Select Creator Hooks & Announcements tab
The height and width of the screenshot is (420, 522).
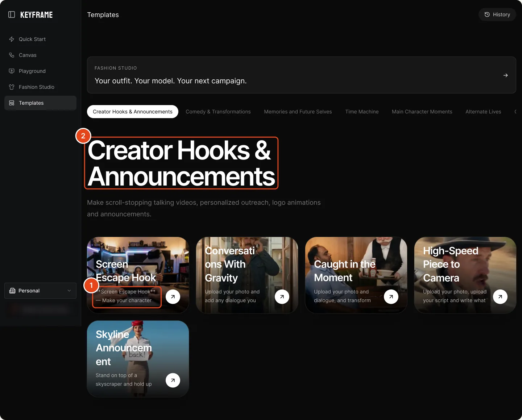tap(133, 112)
